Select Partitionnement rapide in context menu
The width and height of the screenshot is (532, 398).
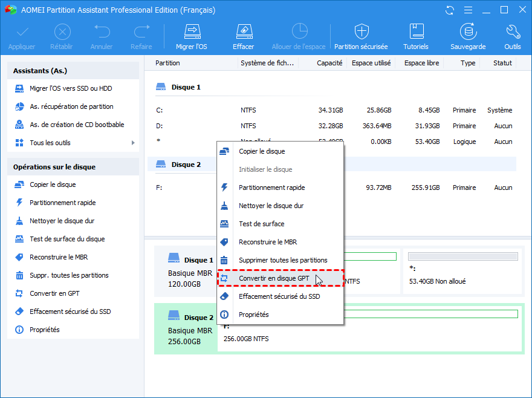[x=271, y=188]
